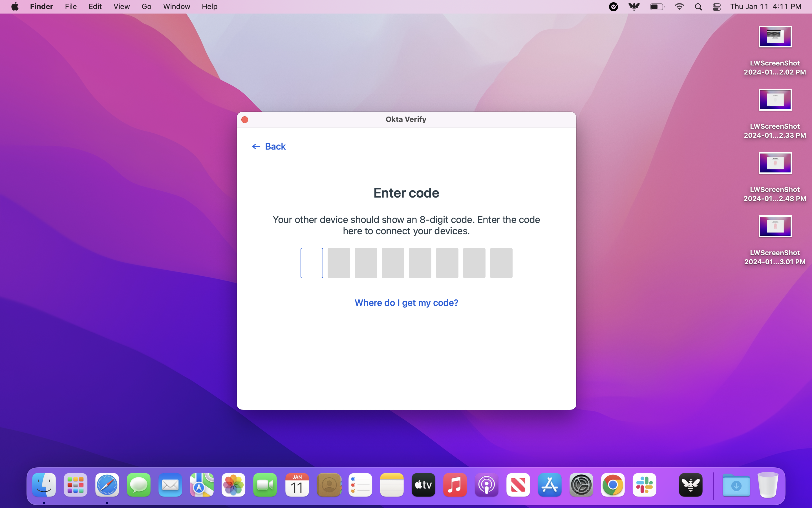
Task: Open the Edit menu
Action: click(x=95, y=6)
